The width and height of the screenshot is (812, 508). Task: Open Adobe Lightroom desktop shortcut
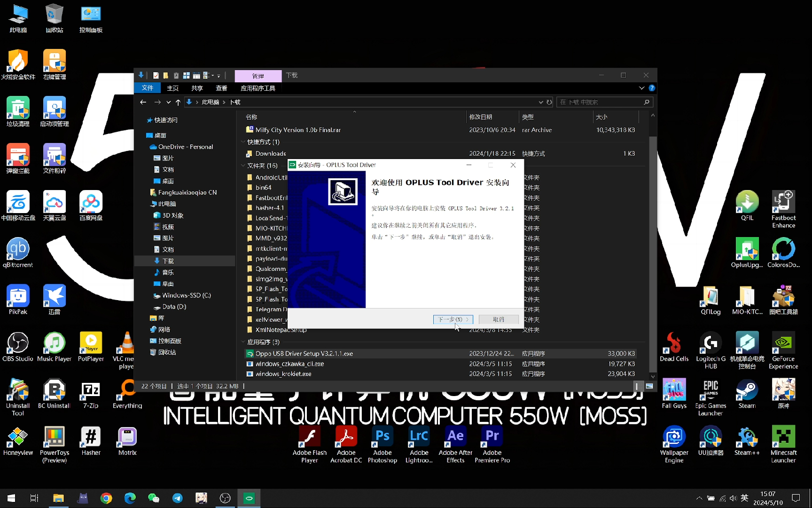point(419,444)
